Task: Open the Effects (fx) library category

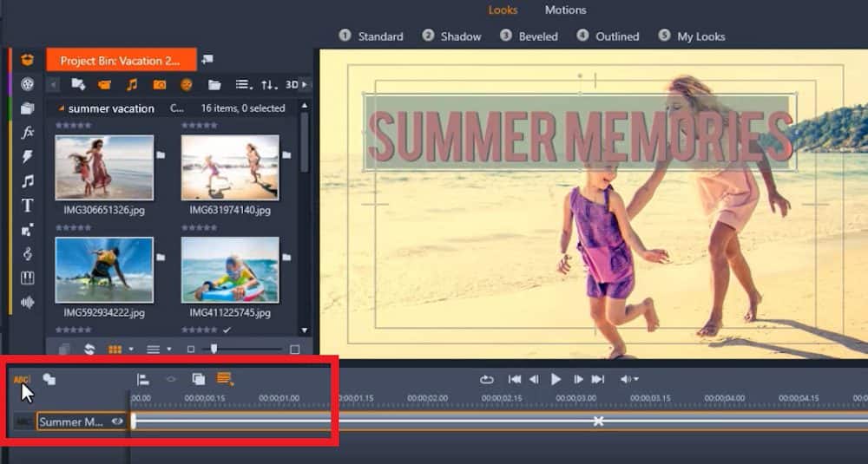Action: (x=28, y=133)
